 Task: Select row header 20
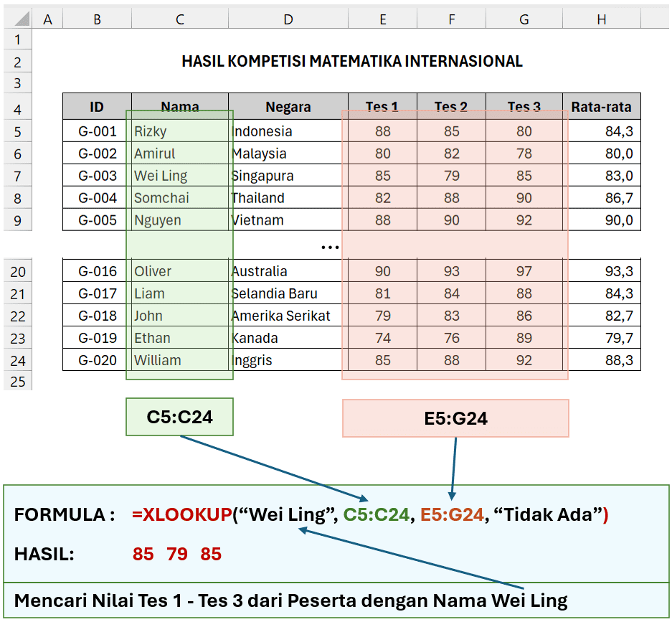[x=18, y=271]
